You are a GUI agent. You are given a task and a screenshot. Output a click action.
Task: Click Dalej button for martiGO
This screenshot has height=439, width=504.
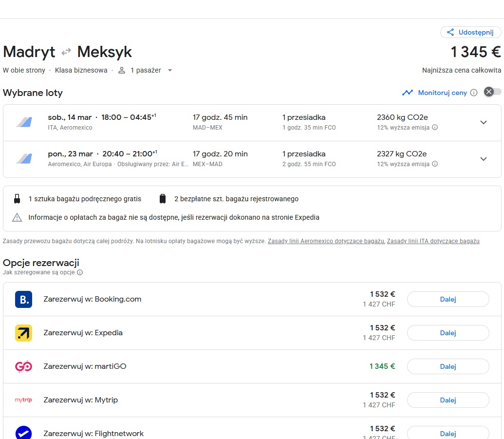tap(448, 366)
